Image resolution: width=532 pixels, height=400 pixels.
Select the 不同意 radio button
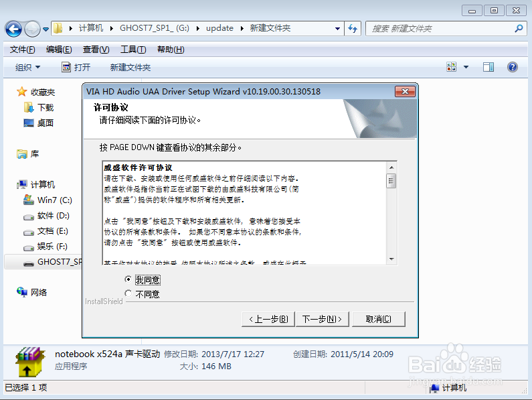click(x=128, y=293)
